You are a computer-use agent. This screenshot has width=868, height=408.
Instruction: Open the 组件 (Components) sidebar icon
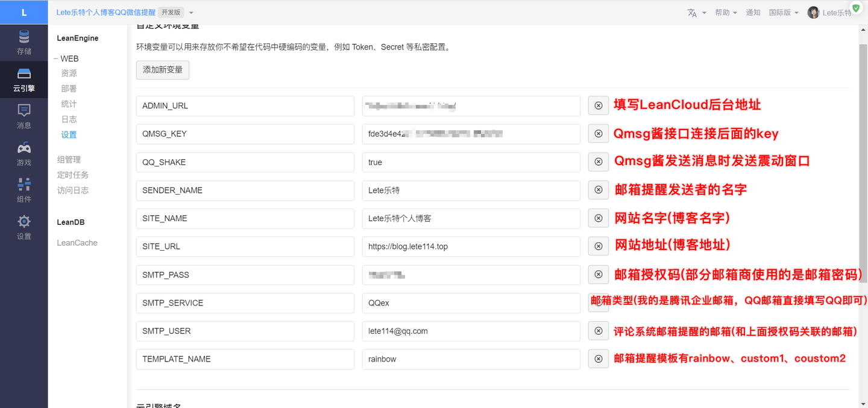pos(24,190)
